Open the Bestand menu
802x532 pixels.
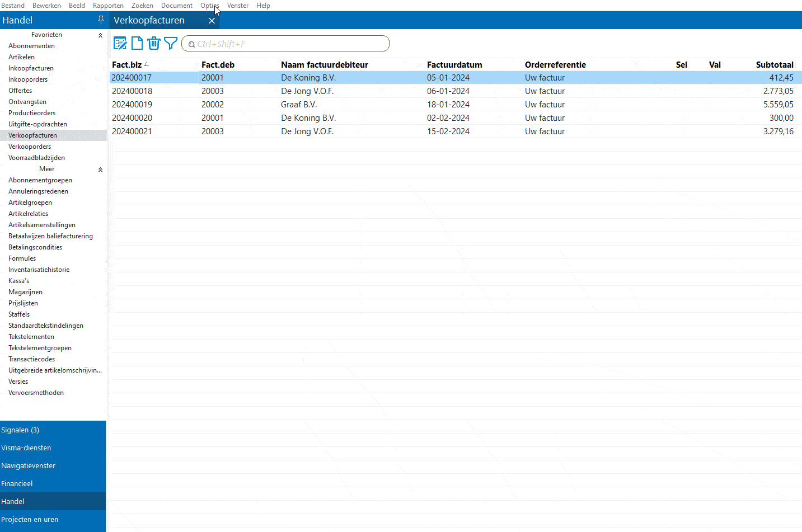[x=13, y=6]
